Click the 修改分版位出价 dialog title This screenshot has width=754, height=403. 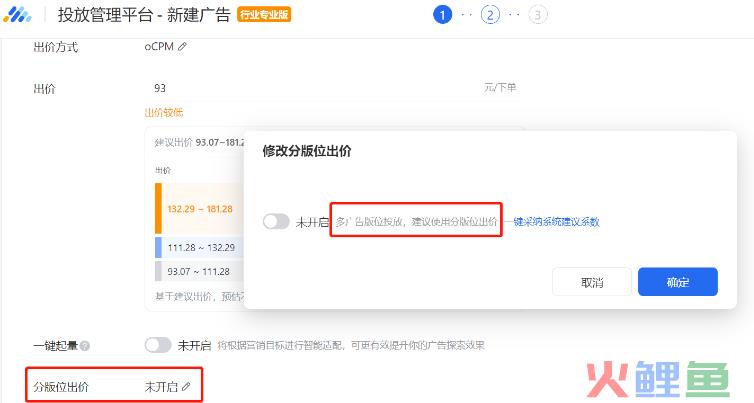(x=307, y=151)
